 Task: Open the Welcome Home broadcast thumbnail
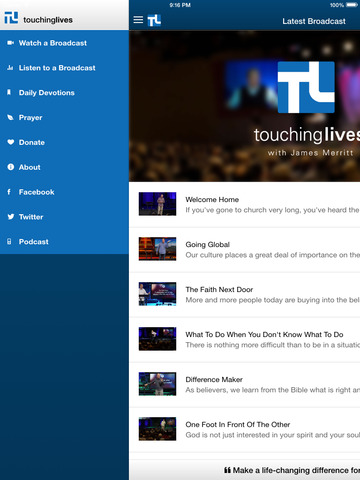click(x=157, y=204)
